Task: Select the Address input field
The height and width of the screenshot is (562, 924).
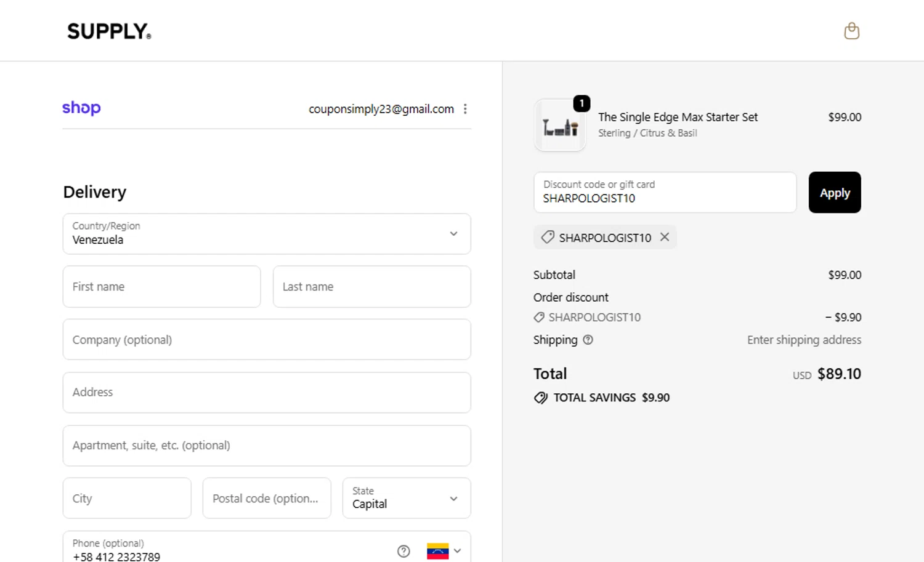Action: (267, 393)
